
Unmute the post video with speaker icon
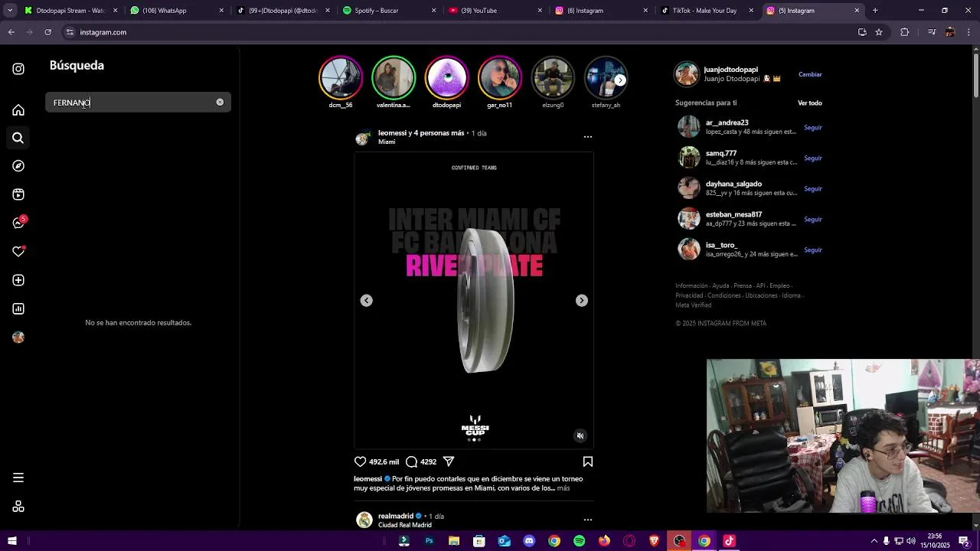point(580,435)
